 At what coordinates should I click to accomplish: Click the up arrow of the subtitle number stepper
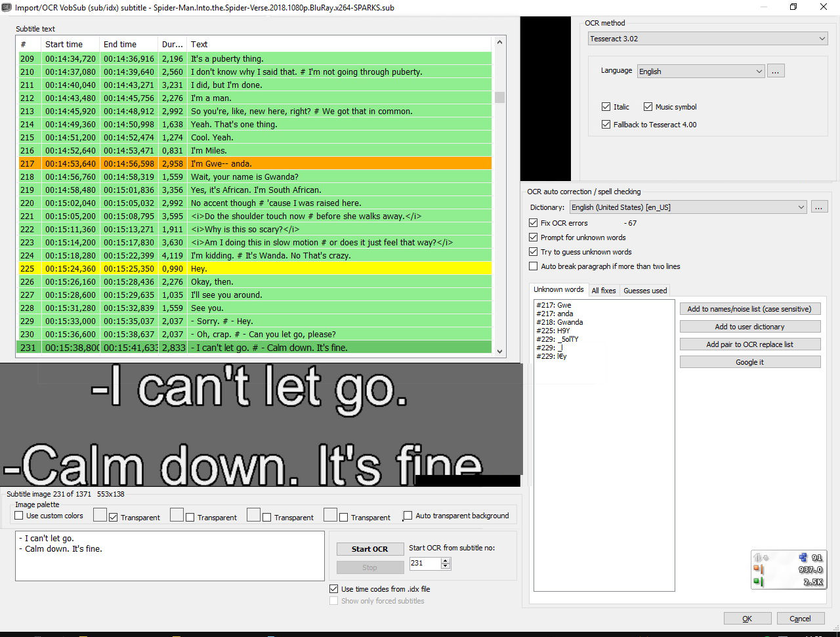[x=445, y=560]
